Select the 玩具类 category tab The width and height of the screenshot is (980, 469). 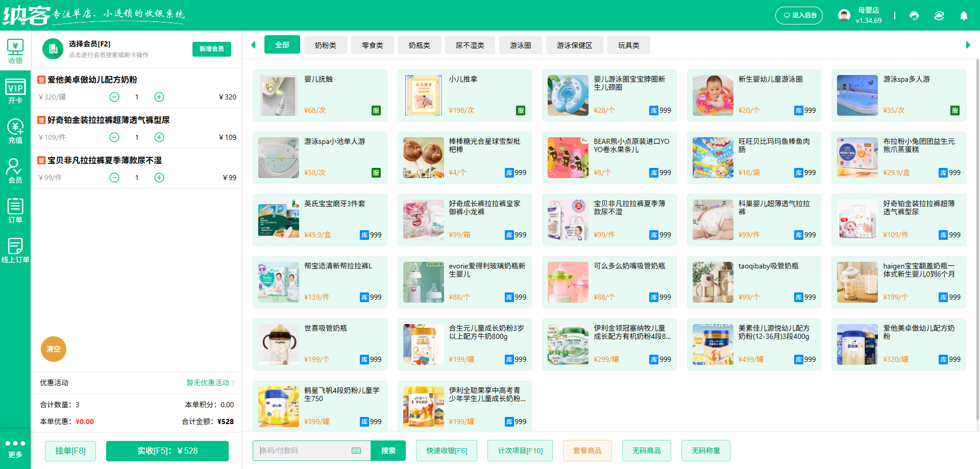click(629, 45)
